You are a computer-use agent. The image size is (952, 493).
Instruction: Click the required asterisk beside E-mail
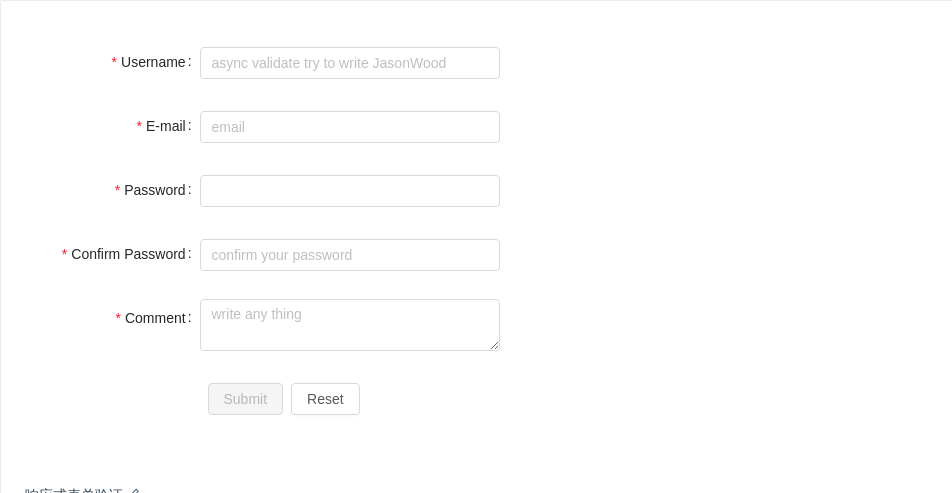tap(139, 127)
